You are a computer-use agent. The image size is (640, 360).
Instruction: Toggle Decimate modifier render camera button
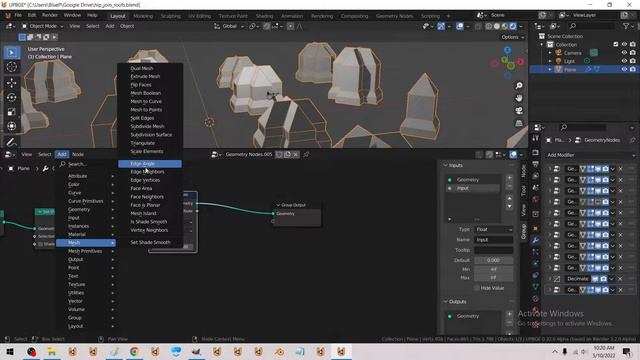(604, 279)
